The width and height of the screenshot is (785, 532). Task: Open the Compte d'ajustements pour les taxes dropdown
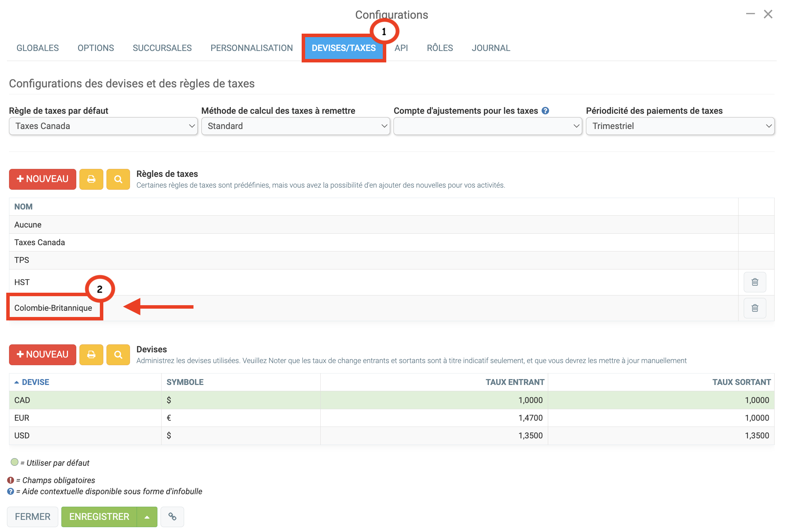click(x=488, y=126)
